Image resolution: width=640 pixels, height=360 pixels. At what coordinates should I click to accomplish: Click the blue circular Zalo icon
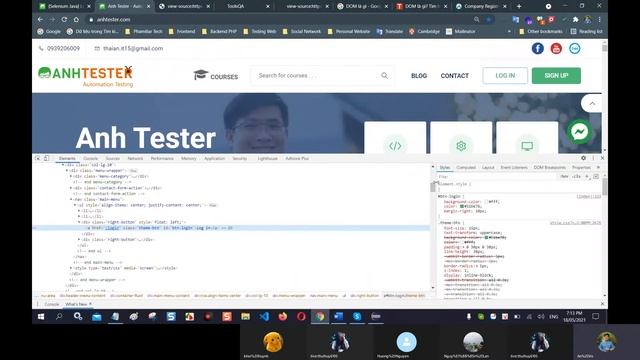click(x=575, y=49)
